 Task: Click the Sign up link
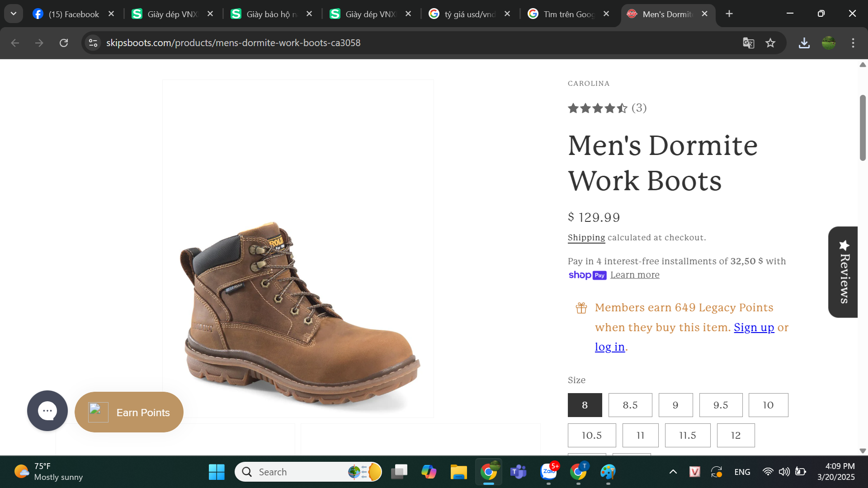754,327
